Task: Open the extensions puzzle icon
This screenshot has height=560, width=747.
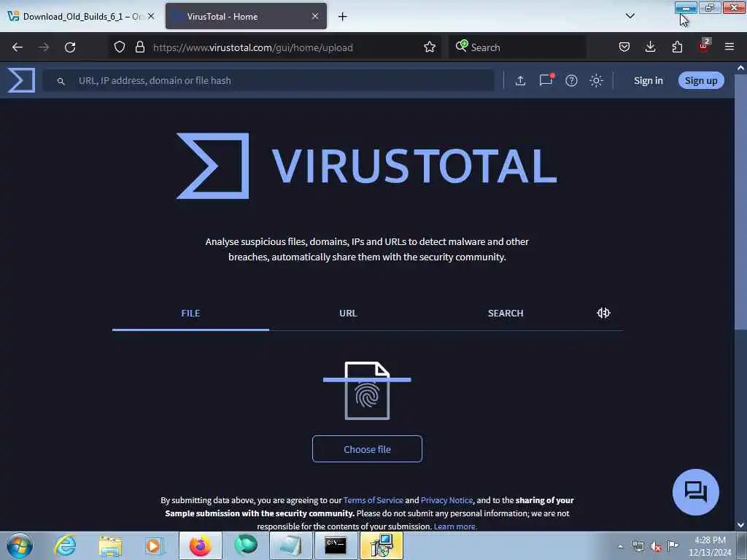Action: tap(677, 47)
